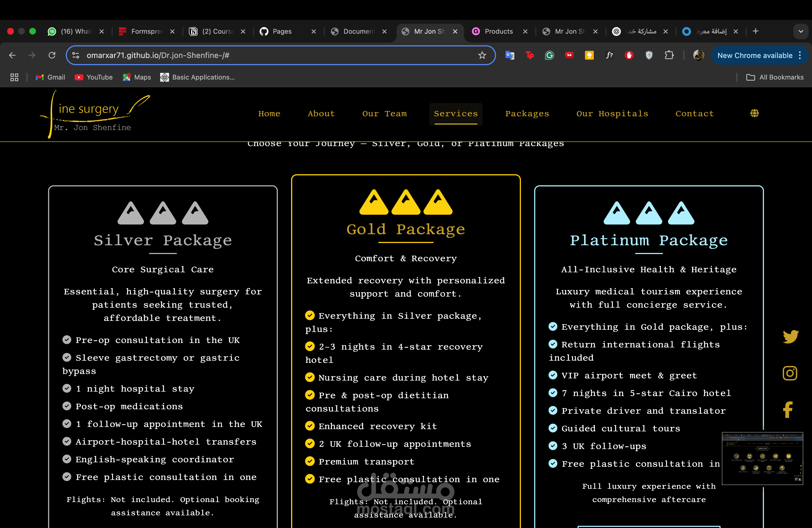812x528 pixels.
Task: Open the tab search chevron dropdown
Action: click(x=801, y=31)
